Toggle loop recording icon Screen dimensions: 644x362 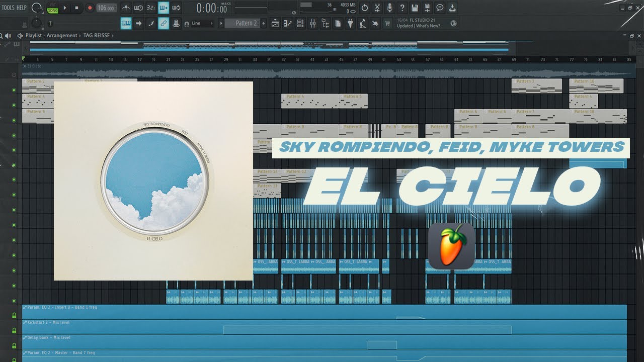[176, 8]
